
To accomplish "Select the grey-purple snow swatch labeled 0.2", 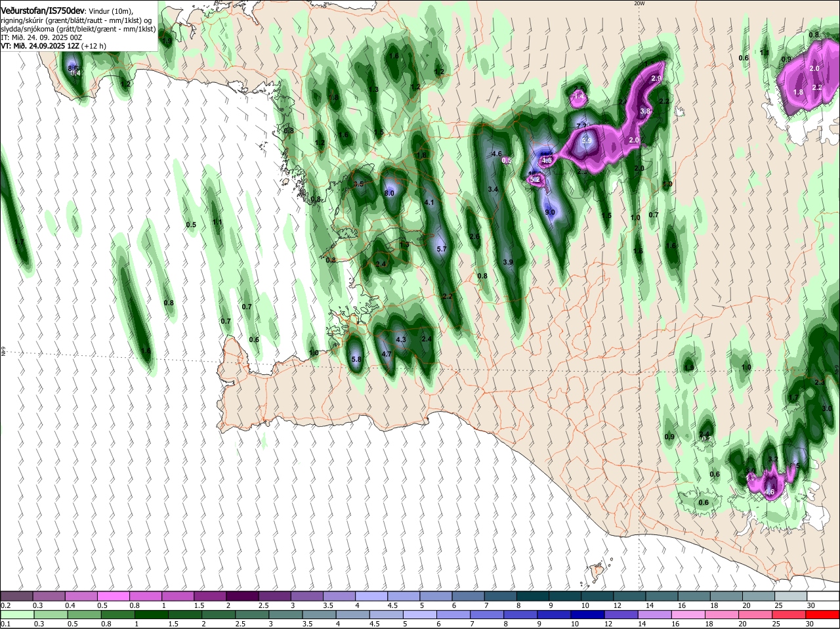I will [x=17, y=596].
